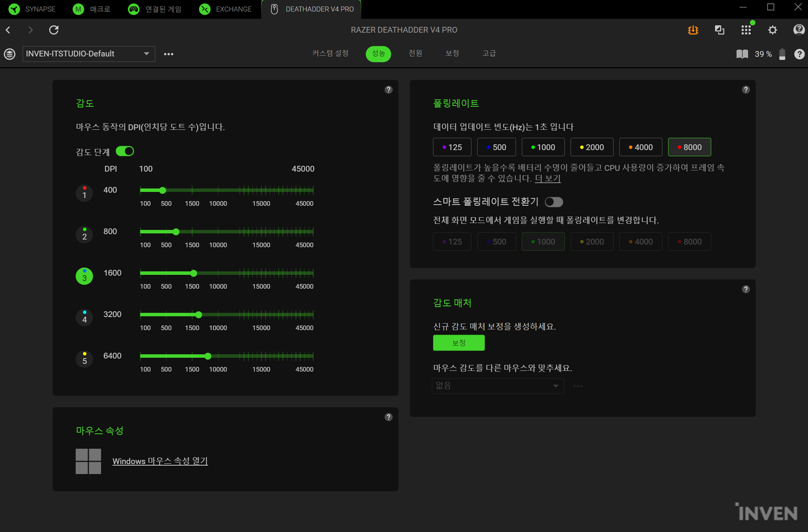
Task: Open the top bar help question mark
Action: 799,30
